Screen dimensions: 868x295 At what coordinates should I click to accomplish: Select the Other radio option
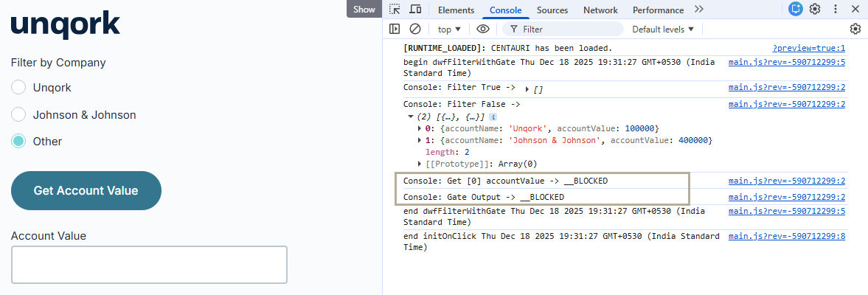[19, 141]
